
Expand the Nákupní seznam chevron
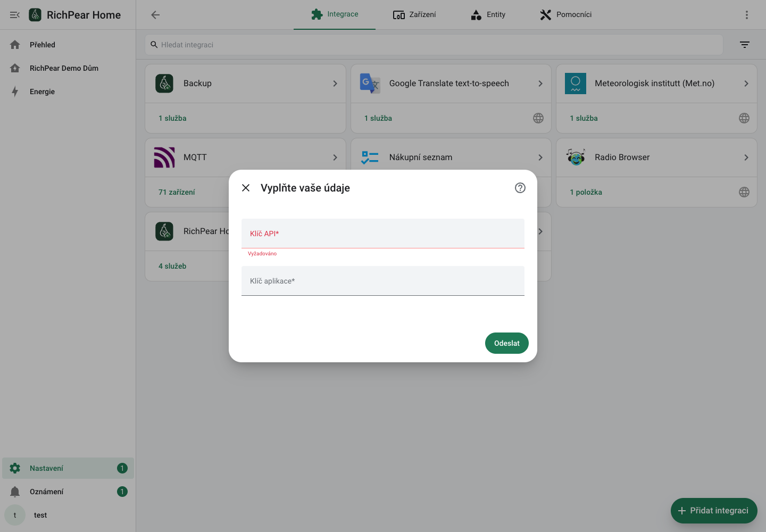[x=540, y=157]
